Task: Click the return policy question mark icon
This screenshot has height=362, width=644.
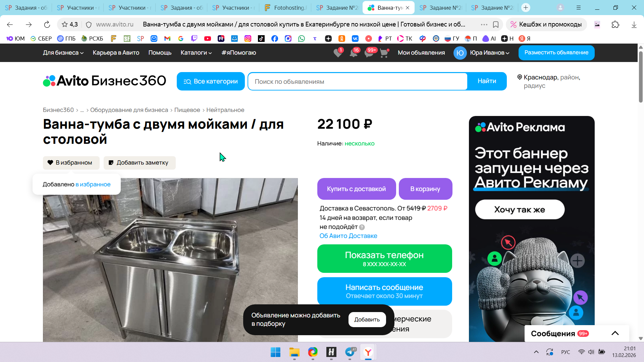Action: tap(362, 227)
